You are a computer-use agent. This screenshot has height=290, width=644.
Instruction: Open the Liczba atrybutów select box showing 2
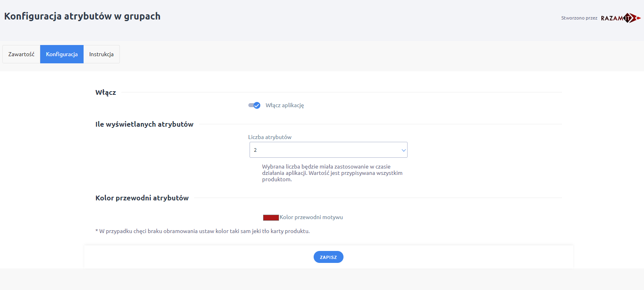(x=328, y=150)
